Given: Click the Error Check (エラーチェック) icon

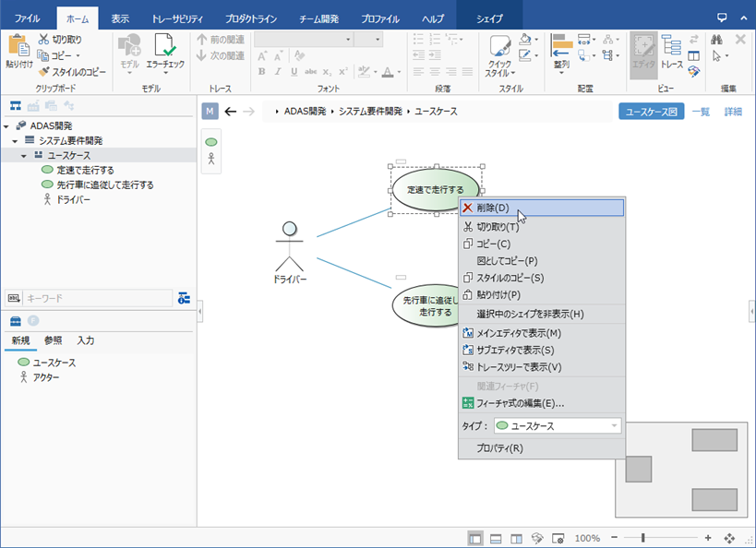Looking at the screenshot, I should click(165, 46).
